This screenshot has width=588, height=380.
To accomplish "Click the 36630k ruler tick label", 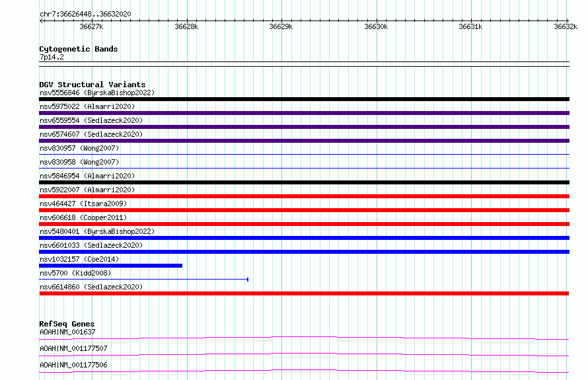I will [376, 26].
